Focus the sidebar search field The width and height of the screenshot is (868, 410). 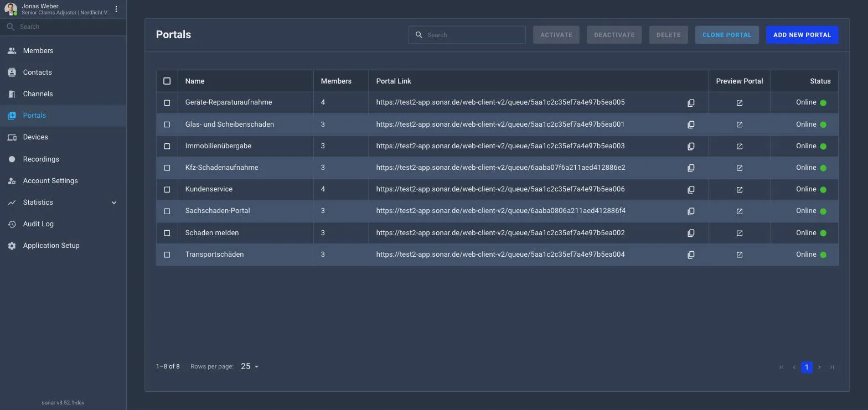[x=63, y=27]
